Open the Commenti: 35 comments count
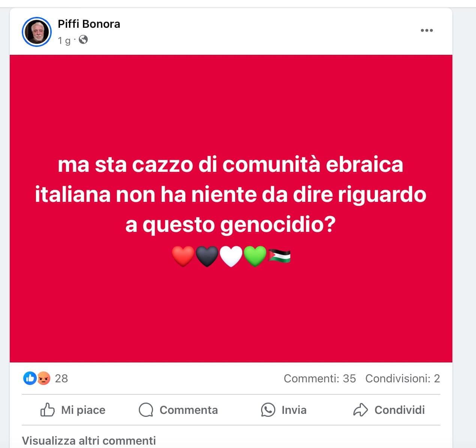The image size is (476, 448). point(320,378)
